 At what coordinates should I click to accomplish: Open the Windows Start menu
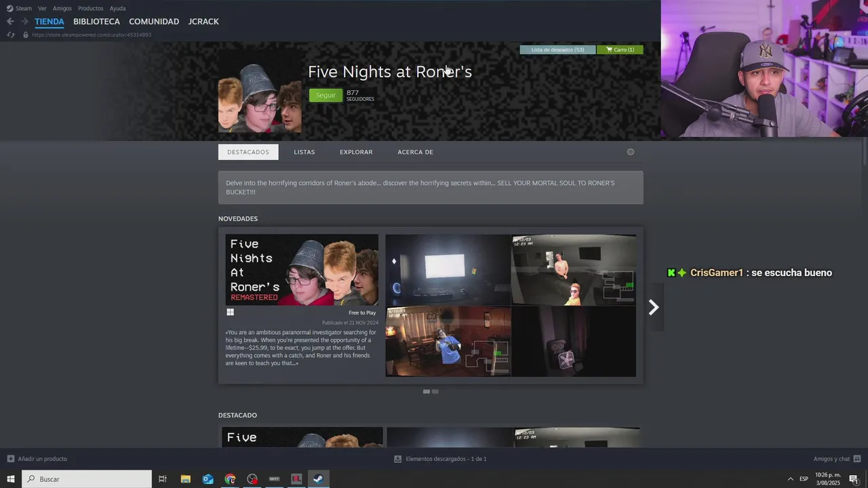10,479
